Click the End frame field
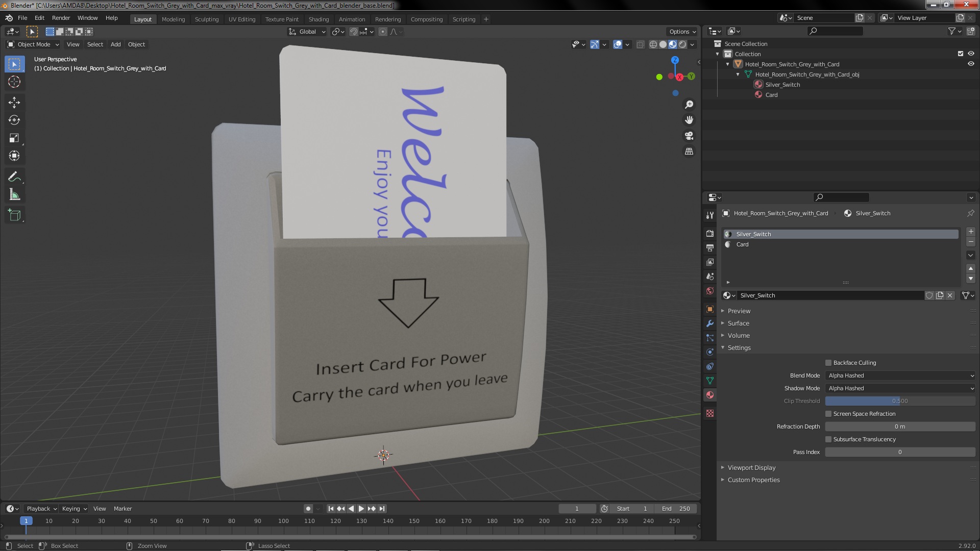This screenshot has width=980, height=551. (x=675, y=509)
